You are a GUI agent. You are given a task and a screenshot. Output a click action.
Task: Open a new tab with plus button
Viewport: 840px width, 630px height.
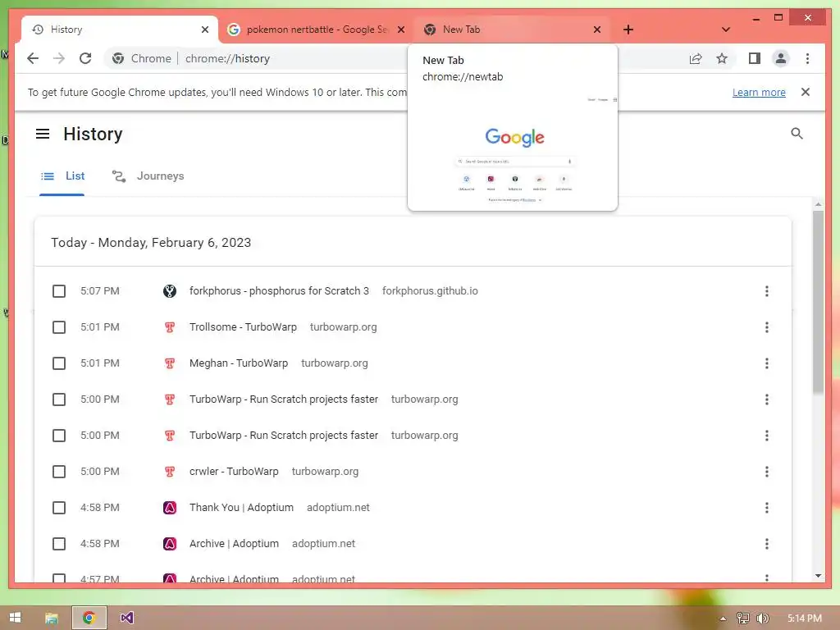point(628,30)
